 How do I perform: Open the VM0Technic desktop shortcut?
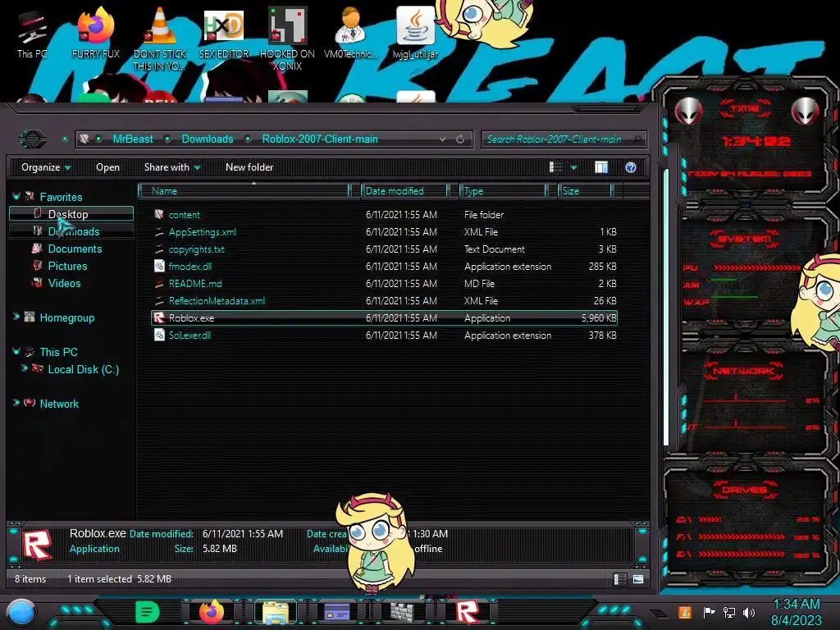tap(351, 33)
